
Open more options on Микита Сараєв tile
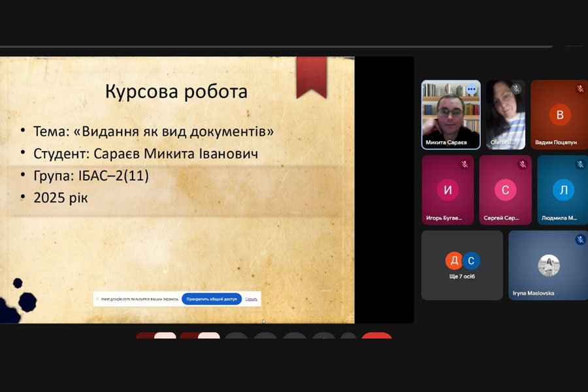pyautogui.click(x=471, y=89)
